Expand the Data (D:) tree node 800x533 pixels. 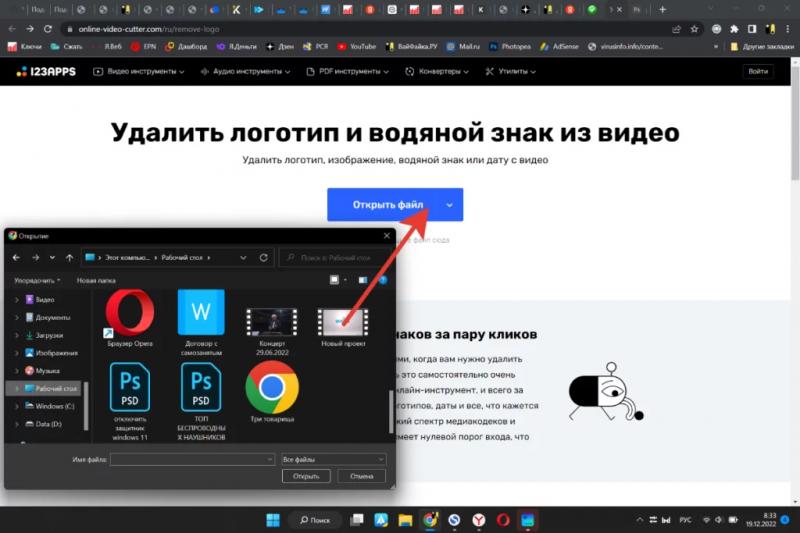pos(16,424)
